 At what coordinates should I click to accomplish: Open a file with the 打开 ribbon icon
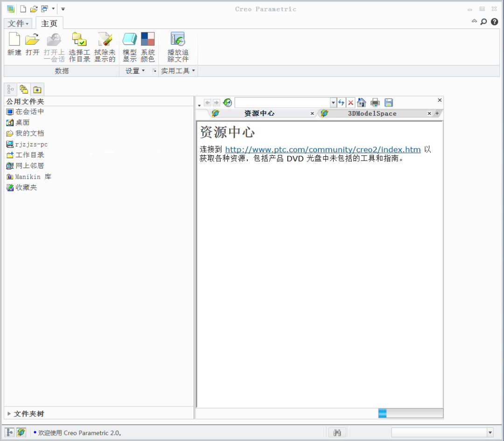coord(32,44)
